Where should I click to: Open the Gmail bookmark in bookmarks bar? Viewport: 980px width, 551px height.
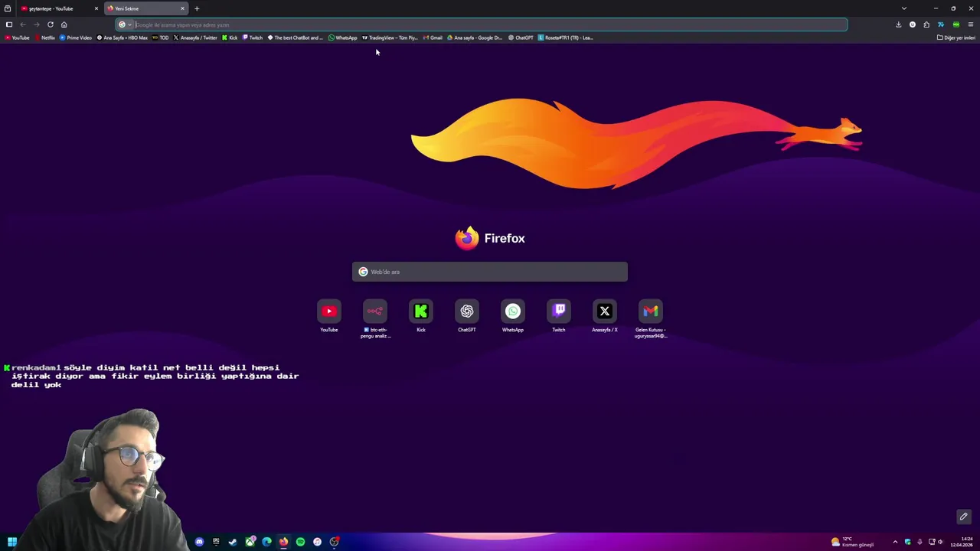[x=433, y=37]
